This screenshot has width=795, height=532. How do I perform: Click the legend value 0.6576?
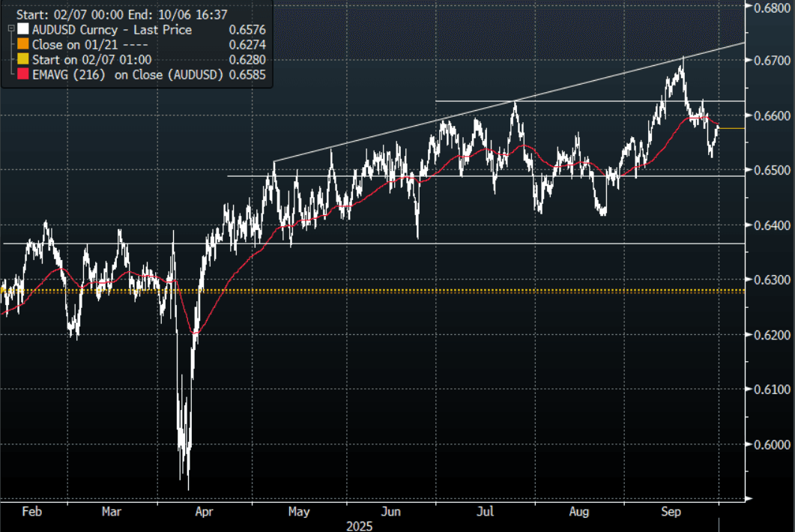(247, 30)
